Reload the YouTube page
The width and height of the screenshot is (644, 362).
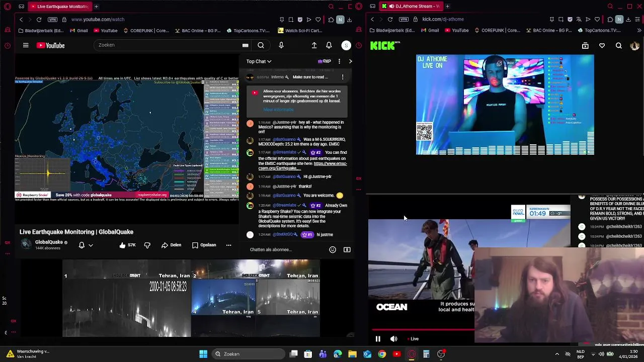click(x=39, y=19)
